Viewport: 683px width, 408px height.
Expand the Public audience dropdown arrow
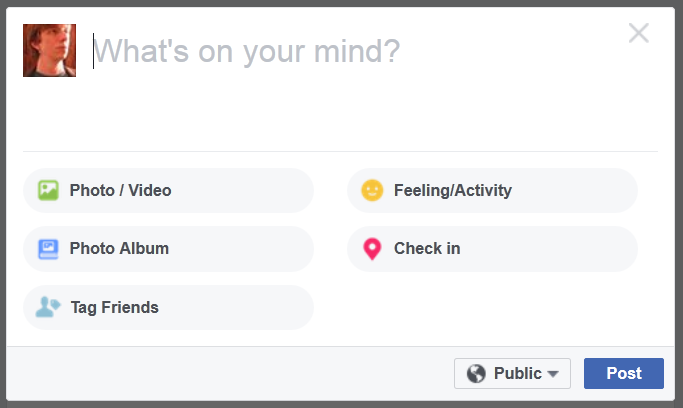[553, 374]
